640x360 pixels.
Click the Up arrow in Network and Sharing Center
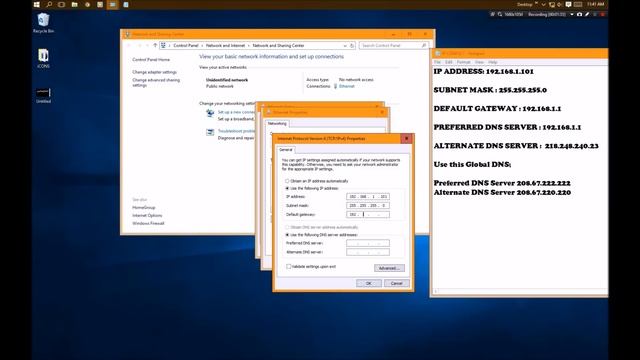pyautogui.click(x=155, y=45)
